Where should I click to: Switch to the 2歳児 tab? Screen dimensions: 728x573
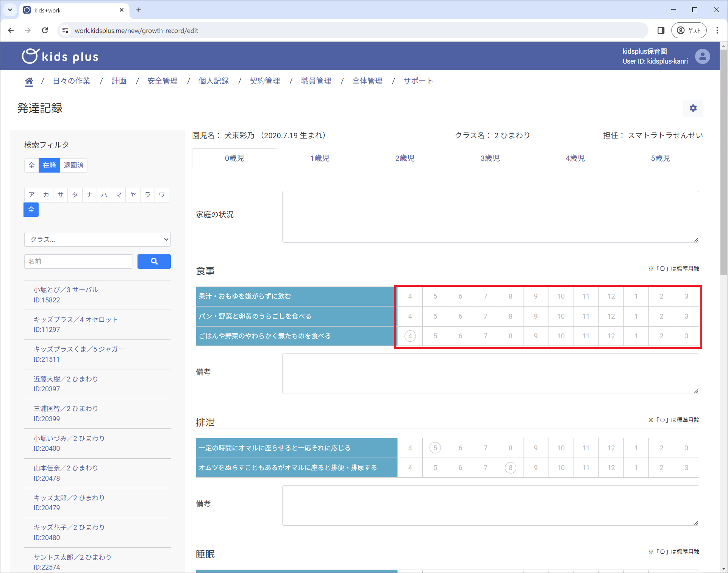[405, 158]
